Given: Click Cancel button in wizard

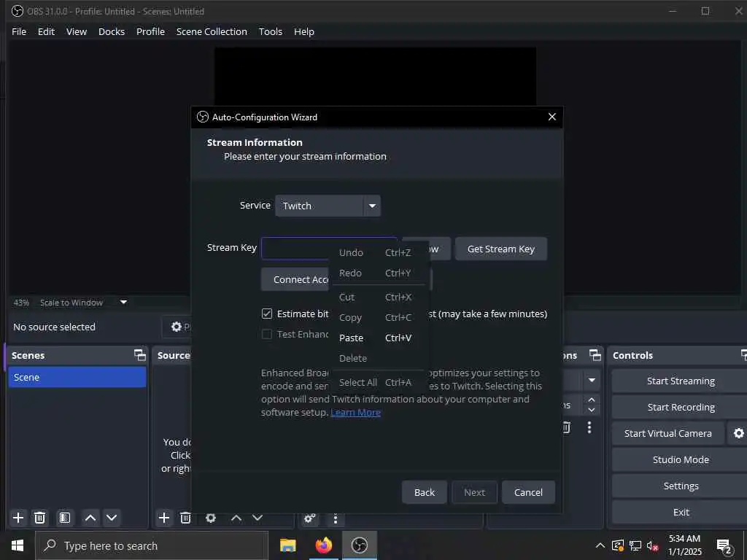Looking at the screenshot, I should [528, 492].
